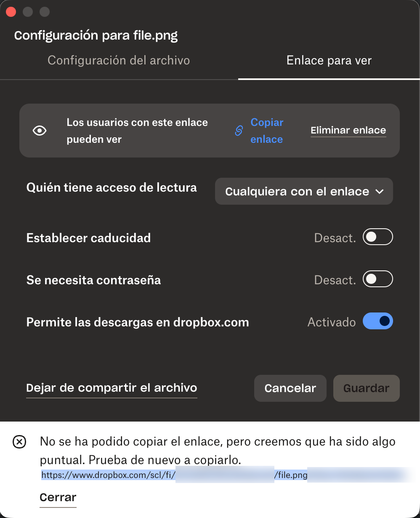
Task: Click the chevron arrow in access dropdown
Action: click(x=379, y=192)
